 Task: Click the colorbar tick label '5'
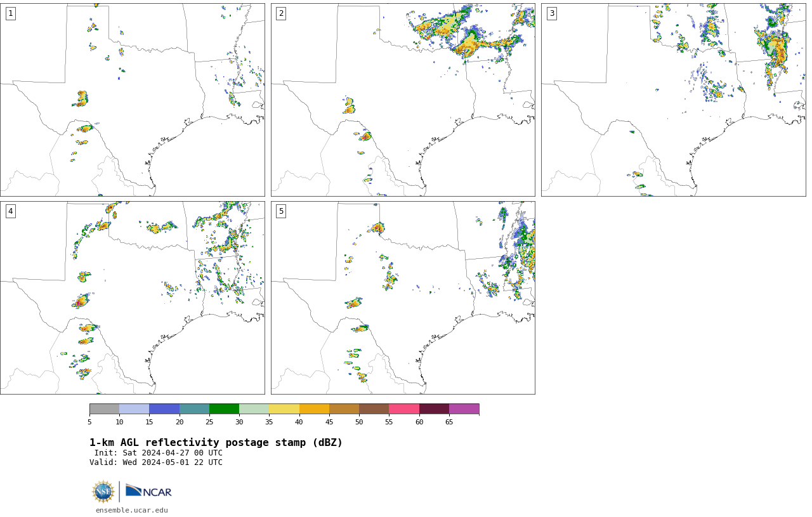pos(89,422)
